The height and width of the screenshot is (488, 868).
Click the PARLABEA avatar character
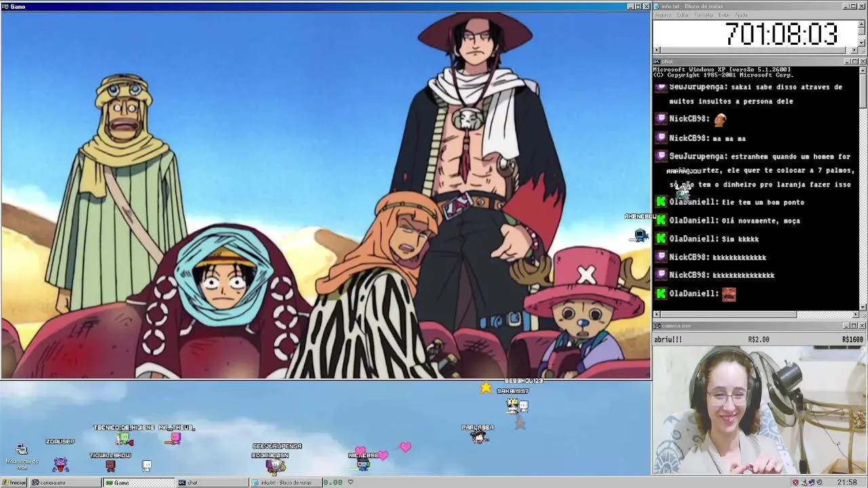pos(479,437)
